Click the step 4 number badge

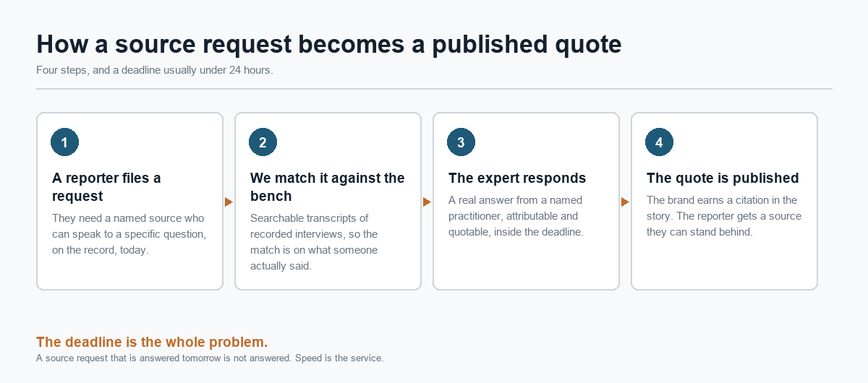[x=659, y=142]
